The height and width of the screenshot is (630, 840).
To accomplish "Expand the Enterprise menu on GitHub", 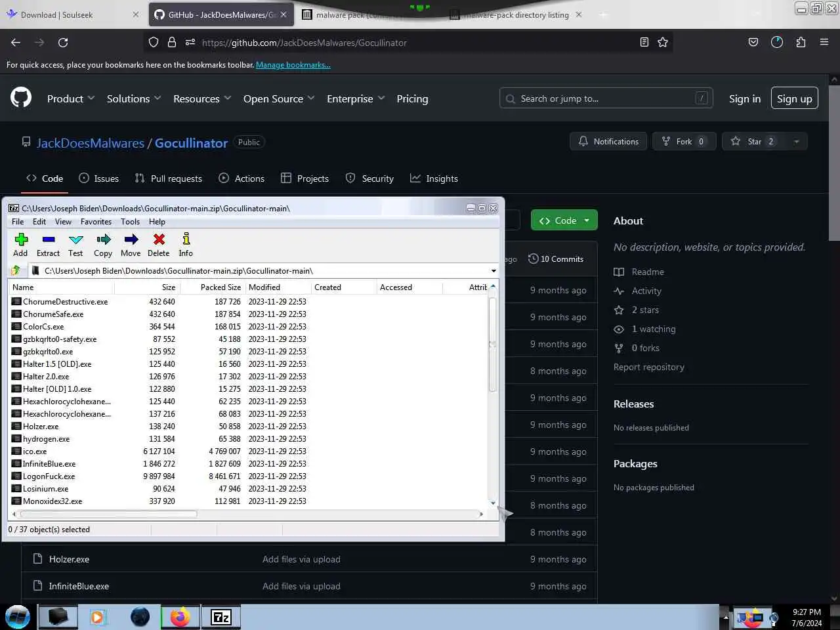I will point(356,98).
